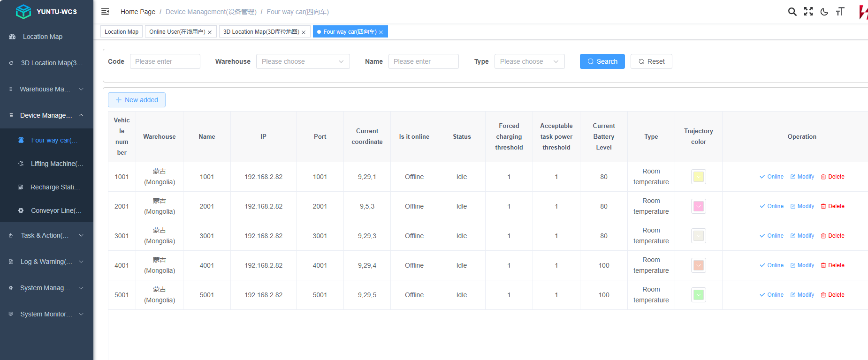Switch to dark mode moon icon
Image resolution: width=868 pixels, height=360 pixels.
[824, 12]
